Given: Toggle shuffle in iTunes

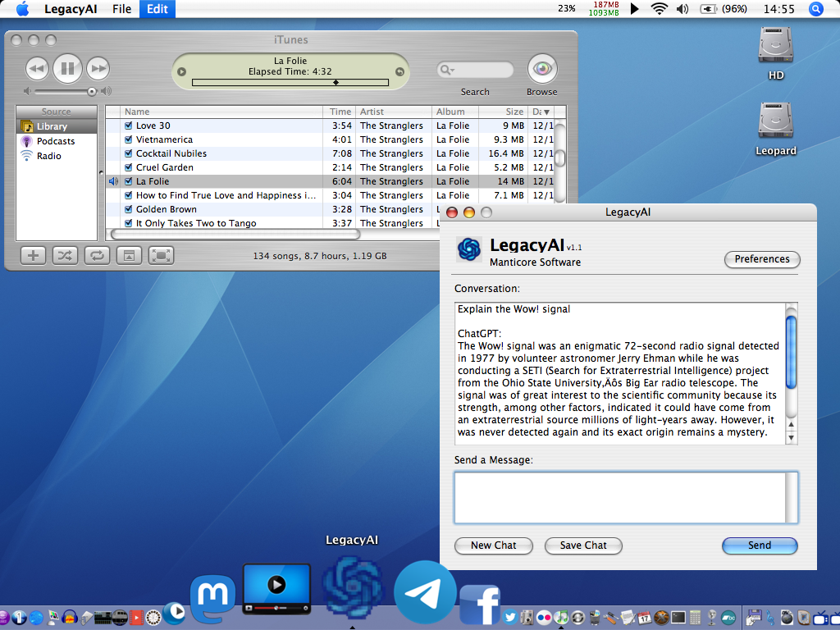Looking at the screenshot, I should coord(65,256).
